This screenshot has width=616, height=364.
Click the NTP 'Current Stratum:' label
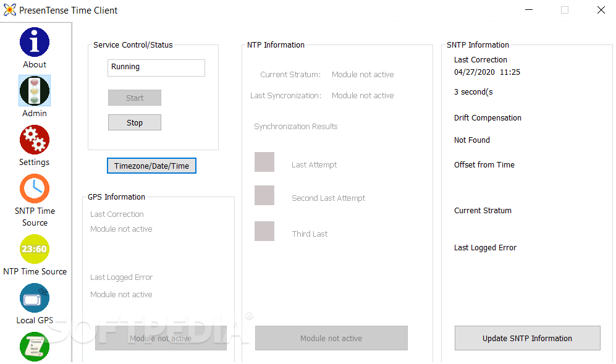tap(290, 74)
